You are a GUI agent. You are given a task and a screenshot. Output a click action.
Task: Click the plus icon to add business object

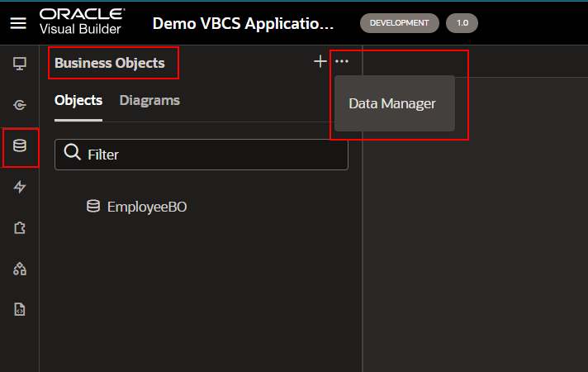[320, 61]
